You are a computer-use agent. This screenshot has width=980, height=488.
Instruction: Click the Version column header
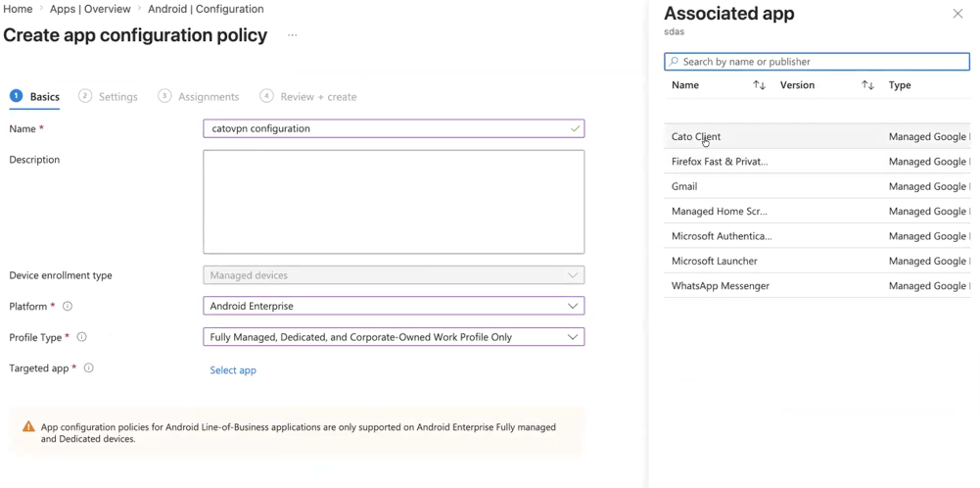point(797,85)
